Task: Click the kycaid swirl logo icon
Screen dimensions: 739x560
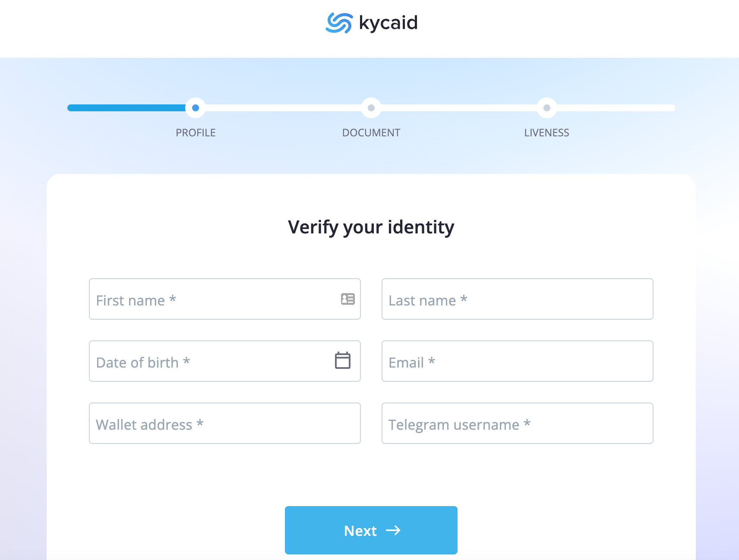Action: pos(339,23)
